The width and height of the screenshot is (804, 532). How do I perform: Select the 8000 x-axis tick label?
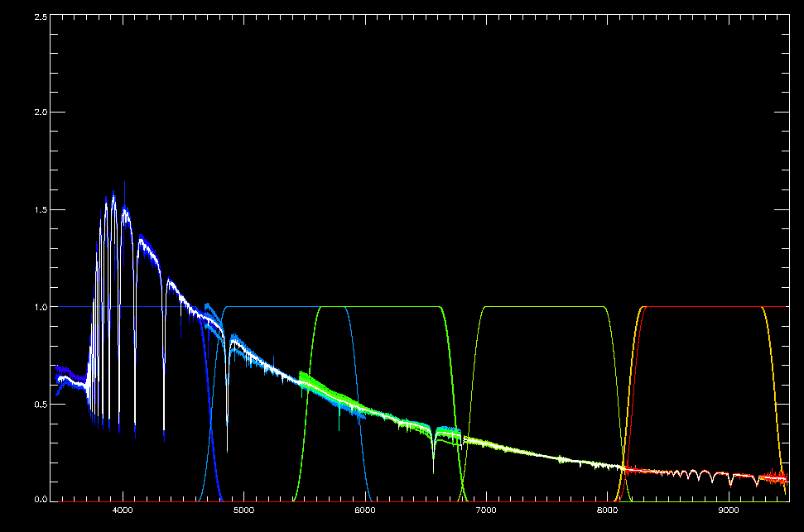point(607,511)
